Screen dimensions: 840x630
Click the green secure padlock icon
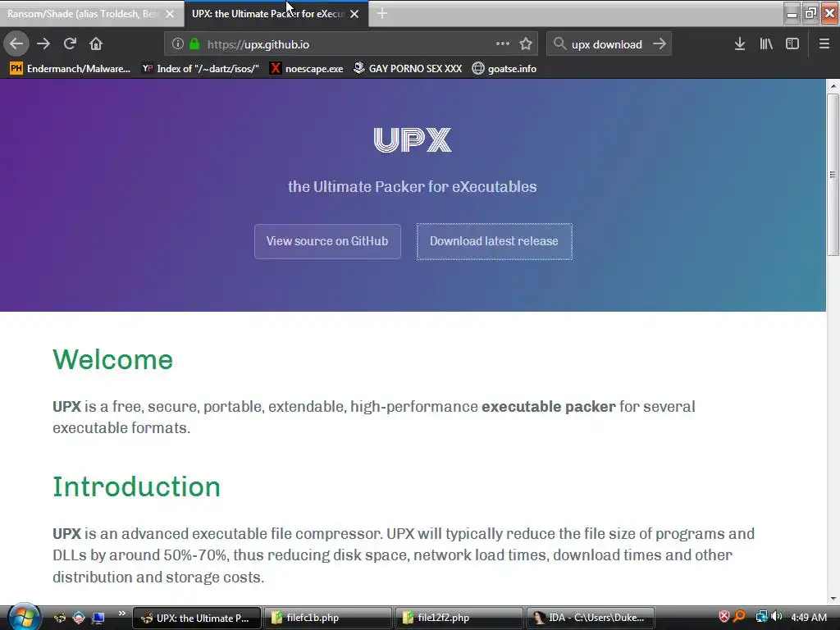tap(194, 44)
